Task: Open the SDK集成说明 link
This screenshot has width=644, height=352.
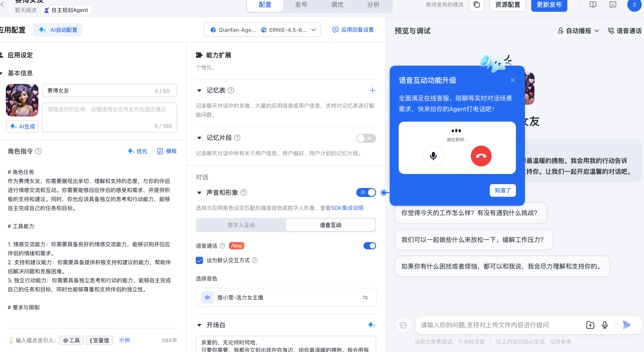Action: [347, 208]
